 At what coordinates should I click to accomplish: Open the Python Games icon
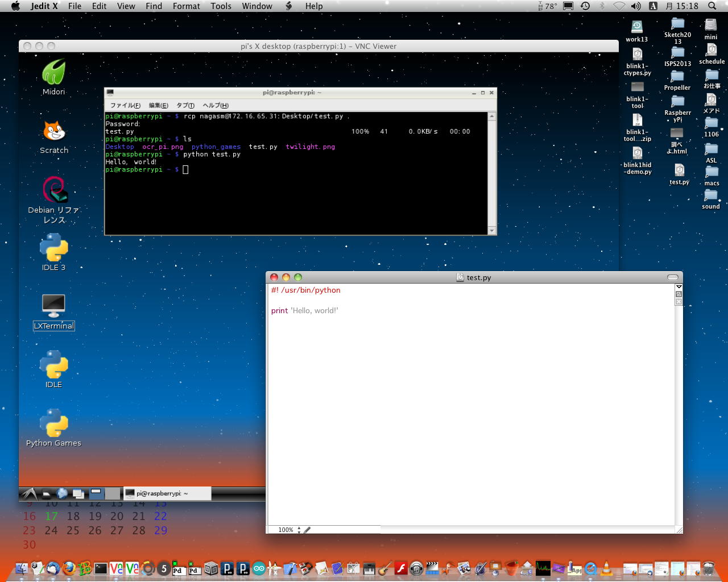coord(53,423)
